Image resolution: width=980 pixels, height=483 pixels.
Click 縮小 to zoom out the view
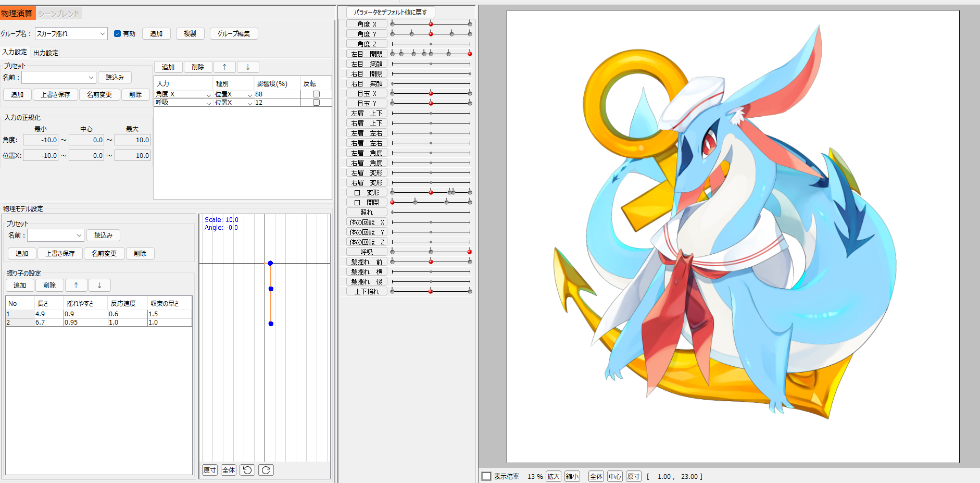tap(572, 476)
